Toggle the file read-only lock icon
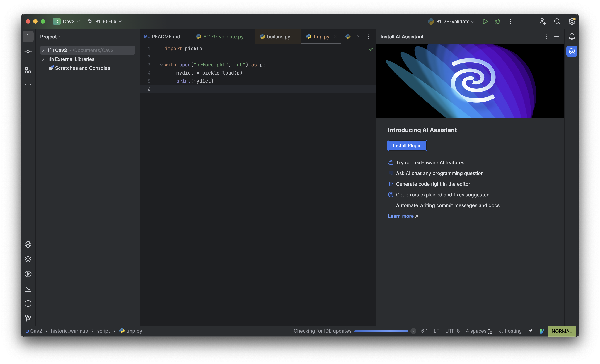This screenshot has height=364, width=600. click(x=531, y=331)
